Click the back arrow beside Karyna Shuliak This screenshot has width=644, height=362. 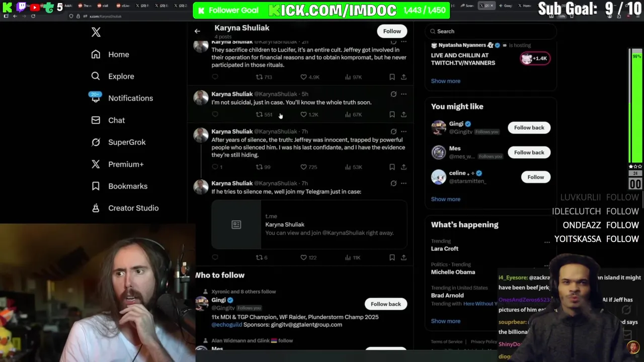click(197, 31)
